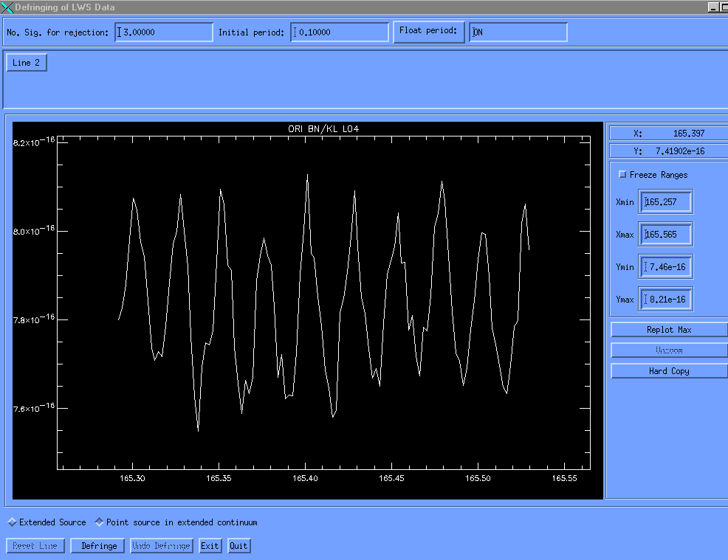This screenshot has height=560, width=728.
Task: Click the Line 2 button
Action: point(27,63)
